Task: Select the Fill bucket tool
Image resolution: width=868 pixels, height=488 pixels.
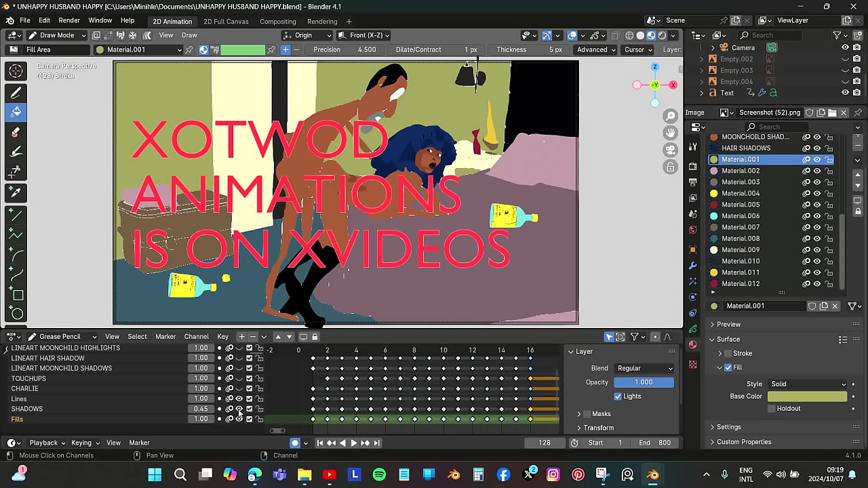Action: point(16,112)
